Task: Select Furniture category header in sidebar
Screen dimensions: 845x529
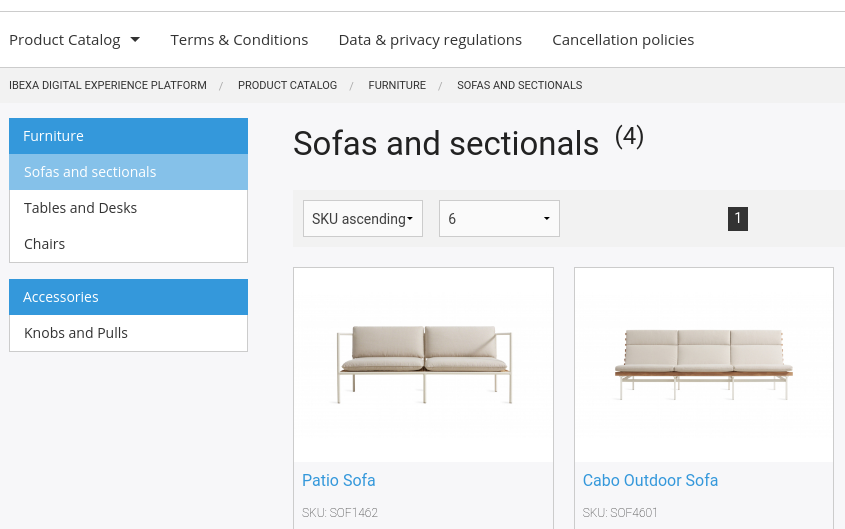Action: tap(128, 136)
